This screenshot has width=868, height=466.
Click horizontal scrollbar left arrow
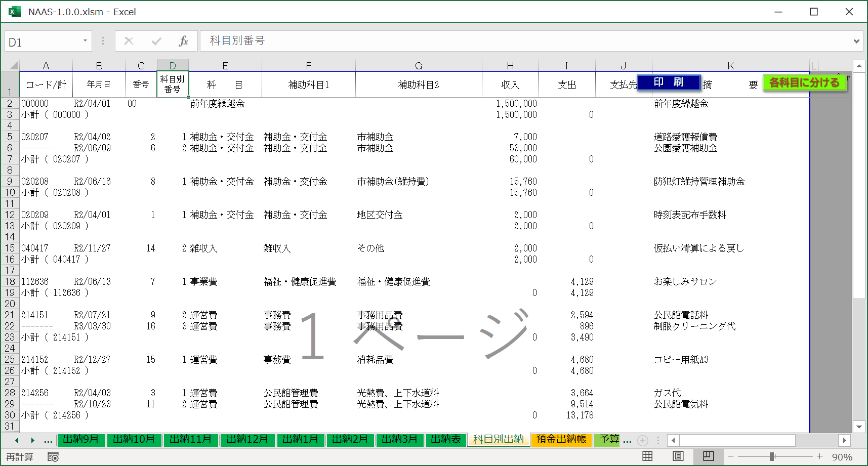pyautogui.click(x=673, y=440)
